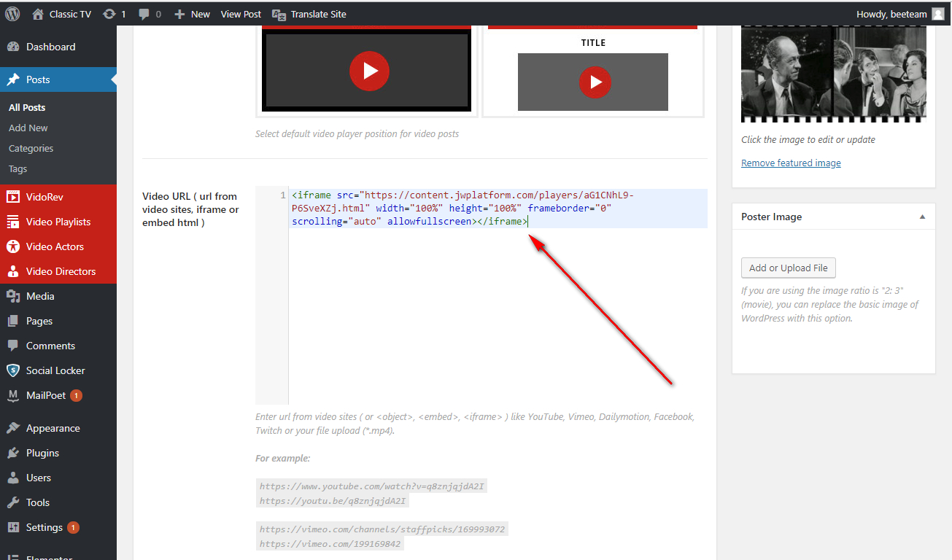Open the comments bubble icon in admin bar
Screen dimensions: 952x560
[144, 14]
